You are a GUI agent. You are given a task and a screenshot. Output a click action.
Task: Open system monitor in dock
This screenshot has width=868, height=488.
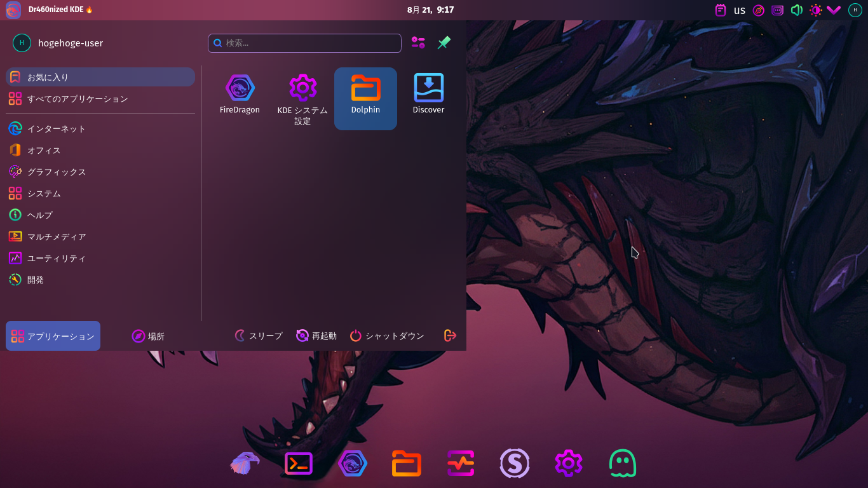click(x=461, y=463)
